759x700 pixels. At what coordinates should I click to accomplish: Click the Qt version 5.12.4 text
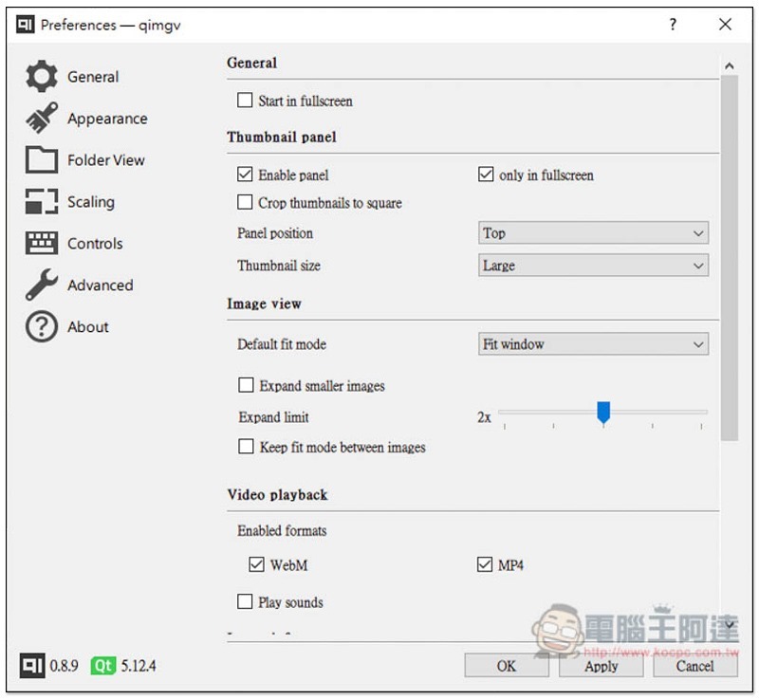139,666
